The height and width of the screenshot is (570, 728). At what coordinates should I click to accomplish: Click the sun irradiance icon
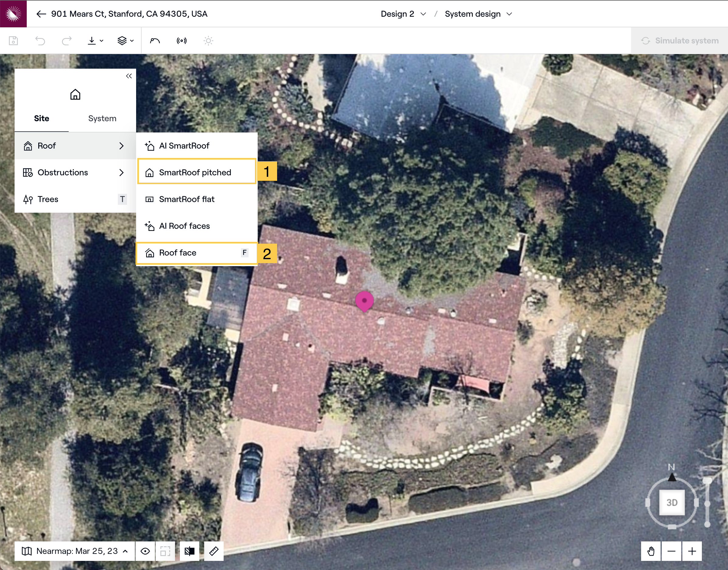point(208,41)
